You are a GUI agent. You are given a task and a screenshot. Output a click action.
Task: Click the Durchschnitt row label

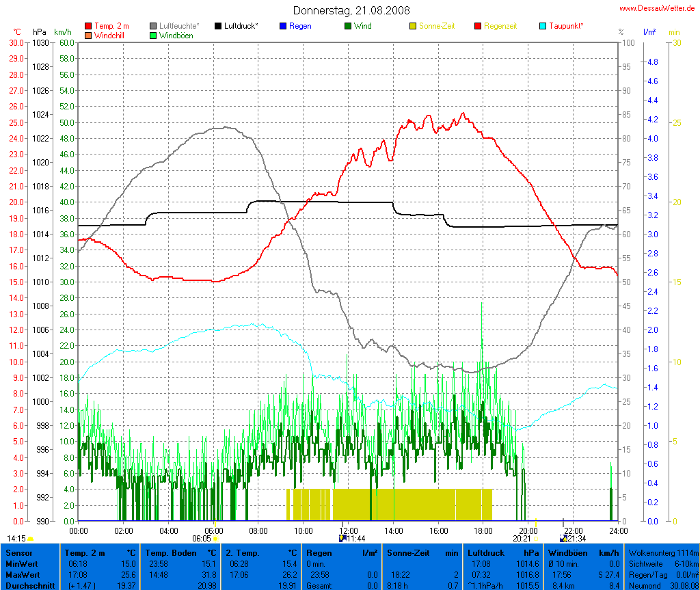pos(30,585)
